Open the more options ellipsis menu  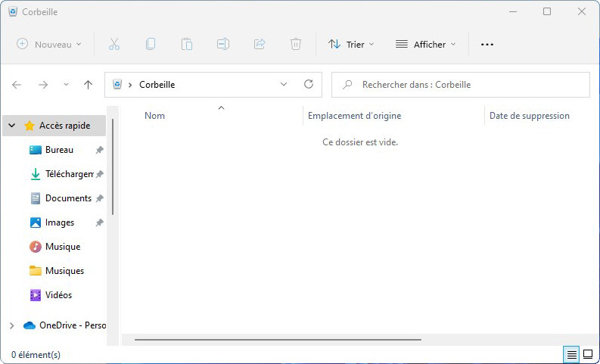coord(487,45)
